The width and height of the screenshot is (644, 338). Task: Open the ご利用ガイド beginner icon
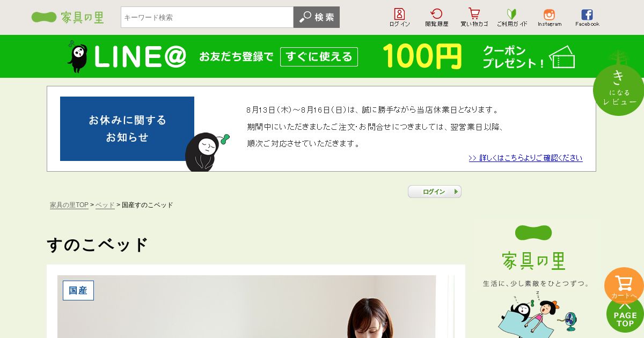(512, 17)
